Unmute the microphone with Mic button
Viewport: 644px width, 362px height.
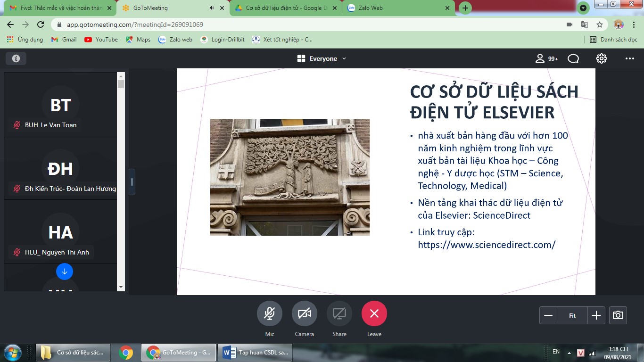pyautogui.click(x=270, y=313)
